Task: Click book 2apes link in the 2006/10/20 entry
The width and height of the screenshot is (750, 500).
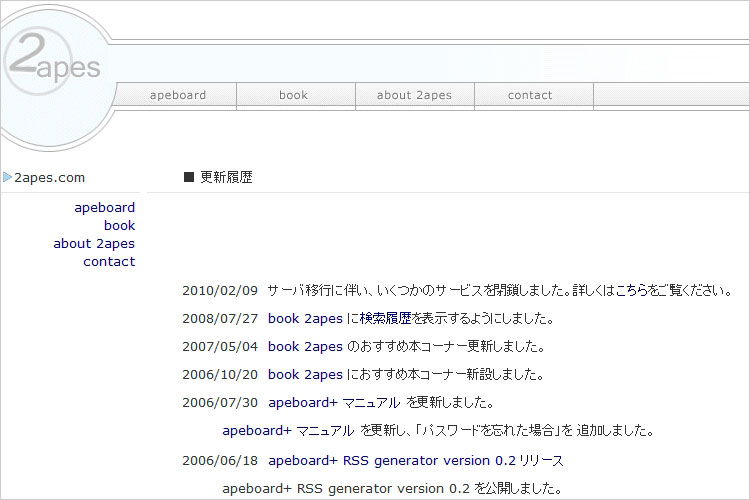Action: tap(305, 375)
